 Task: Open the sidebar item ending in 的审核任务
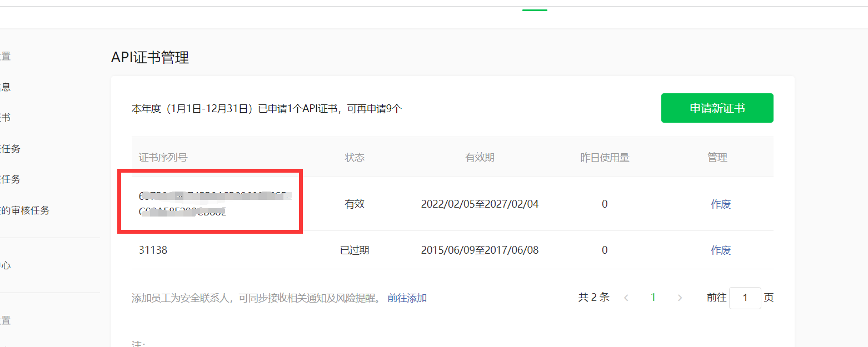pos(25,210)
